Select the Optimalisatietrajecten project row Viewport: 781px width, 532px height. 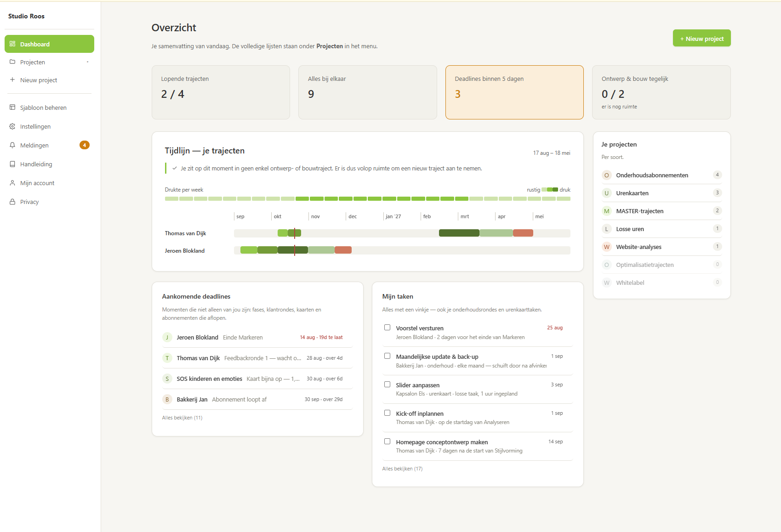[x=661, y=265]
